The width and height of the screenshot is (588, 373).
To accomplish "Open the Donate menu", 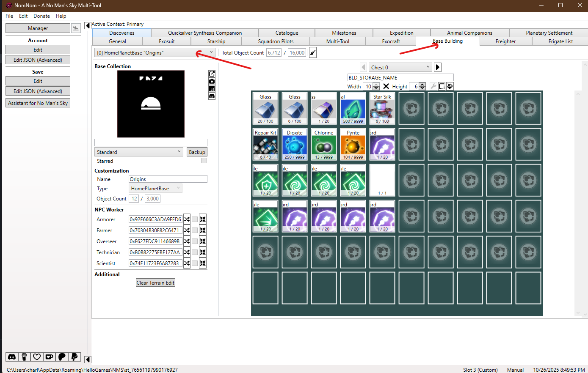I will tap(41, 16).
